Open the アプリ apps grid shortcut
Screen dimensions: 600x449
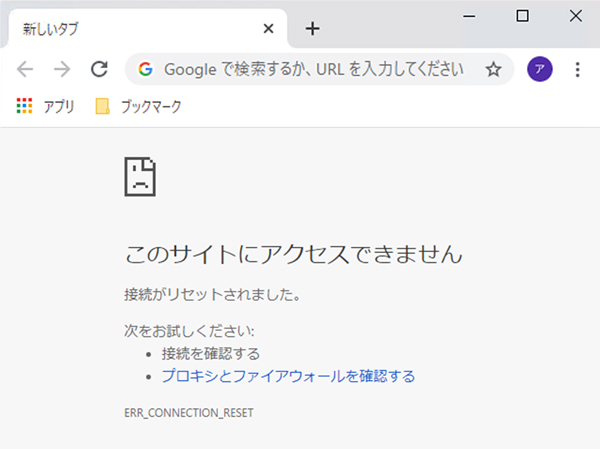click(x=45, y=106)
